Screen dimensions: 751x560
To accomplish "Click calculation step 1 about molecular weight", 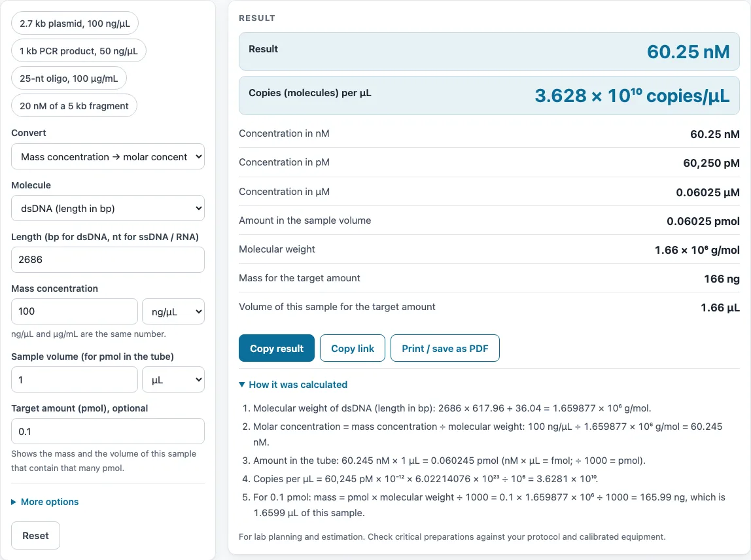I will 452,408.
